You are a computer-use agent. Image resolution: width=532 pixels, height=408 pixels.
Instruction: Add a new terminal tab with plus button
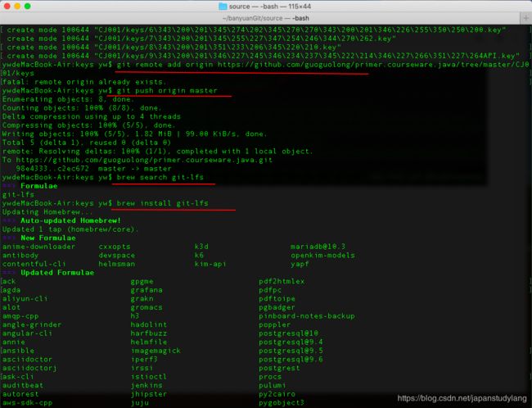click(526, 18)
